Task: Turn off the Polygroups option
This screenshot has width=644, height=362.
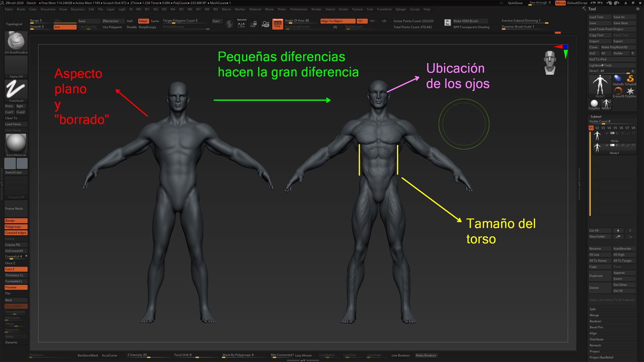Action: (x=16, y=227)
